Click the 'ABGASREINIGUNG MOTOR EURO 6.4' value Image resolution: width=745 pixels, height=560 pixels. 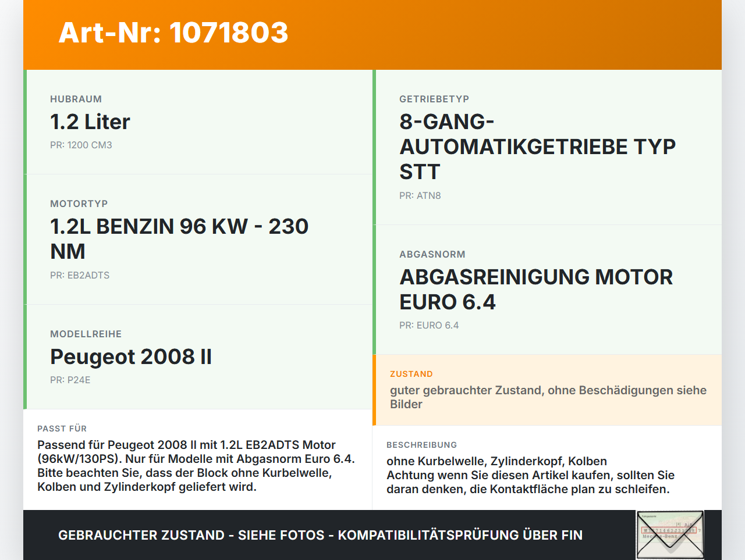pyautogui.click(x=536, y=289)
